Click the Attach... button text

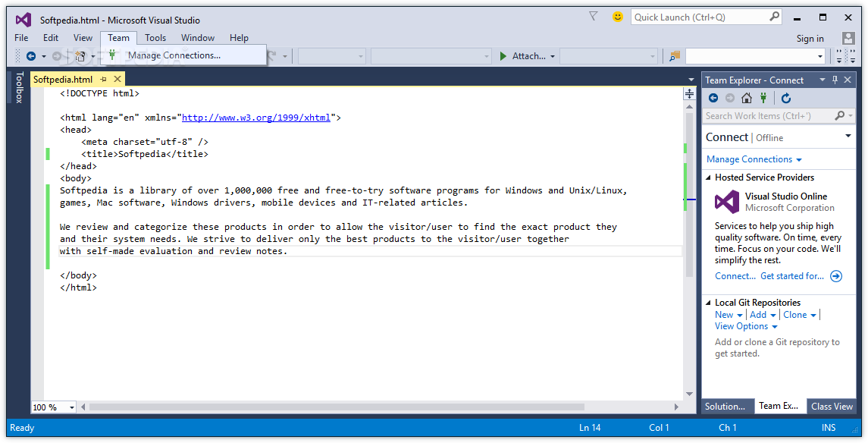(529, 56)
